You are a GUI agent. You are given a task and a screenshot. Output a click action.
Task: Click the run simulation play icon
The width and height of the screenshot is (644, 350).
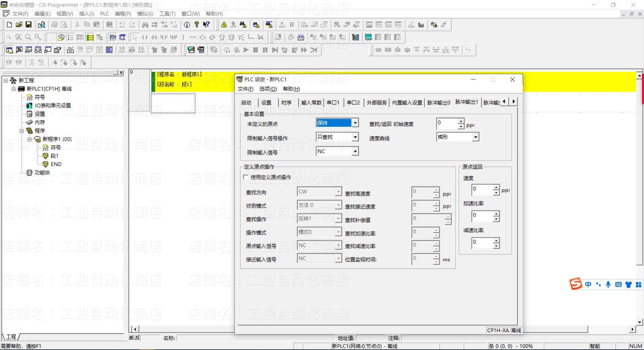point(246,50)
